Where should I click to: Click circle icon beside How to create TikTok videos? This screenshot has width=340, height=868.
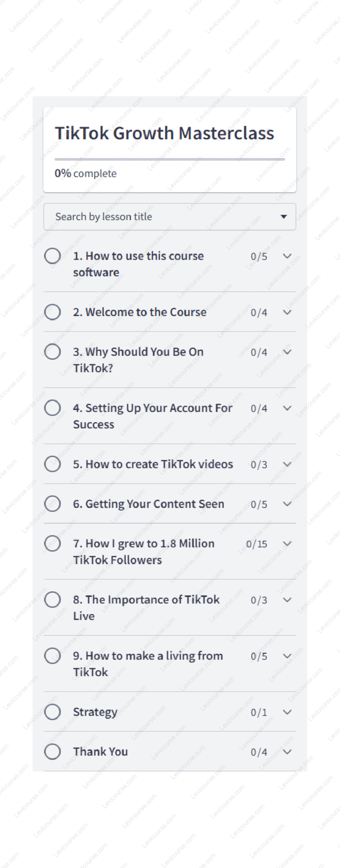pyautogui.click(x=53, y=464)
